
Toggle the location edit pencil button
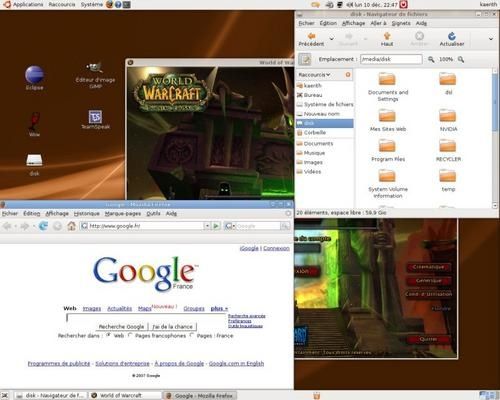[x=305, y=59]
